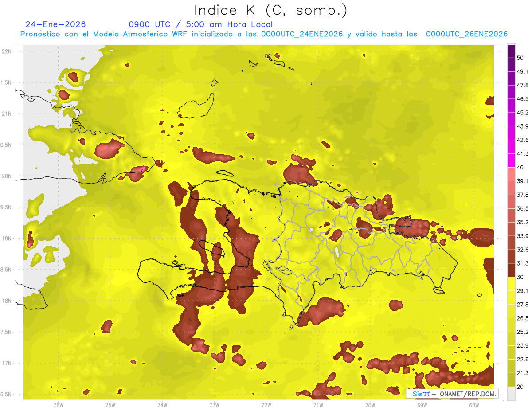Click the colorbar value '50'
532x411 pixels.
point(520,58)
